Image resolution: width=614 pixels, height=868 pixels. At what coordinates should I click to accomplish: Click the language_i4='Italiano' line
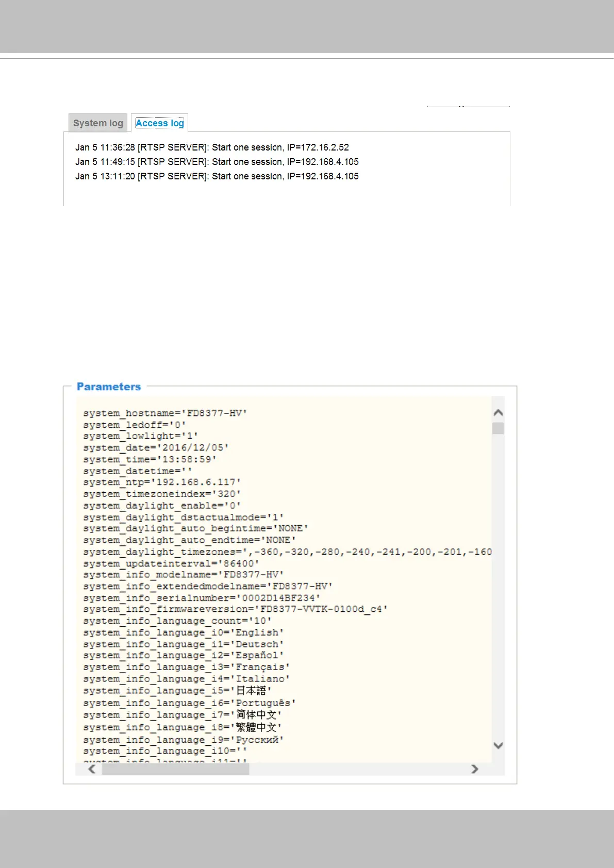coord(187,679)
